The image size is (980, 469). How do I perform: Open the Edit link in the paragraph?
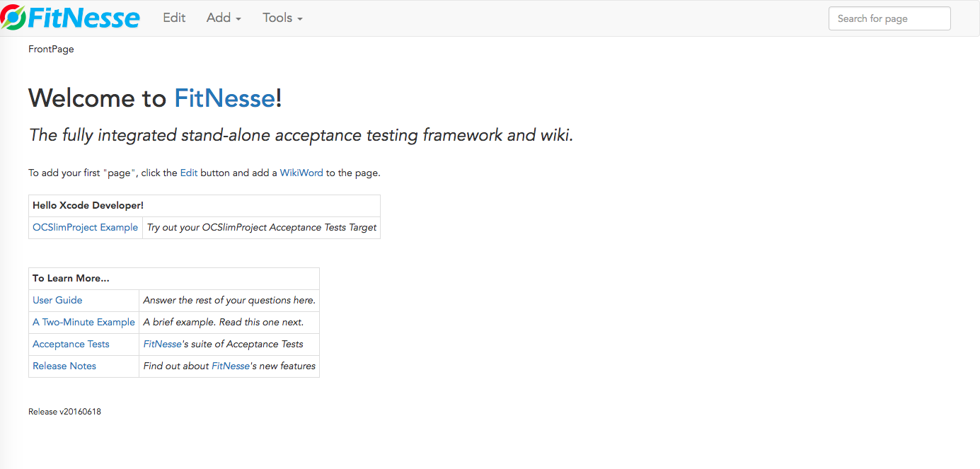pyautogui.click(x=189, y=173)
